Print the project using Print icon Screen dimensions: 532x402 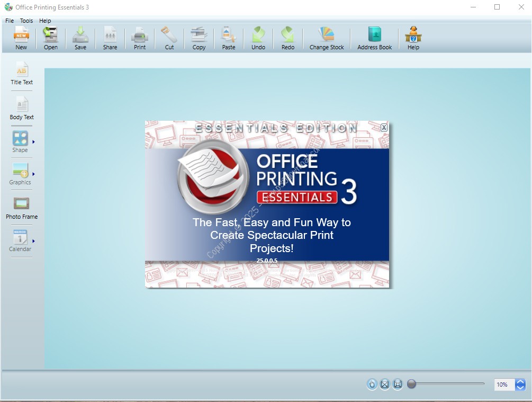[140, 38]
